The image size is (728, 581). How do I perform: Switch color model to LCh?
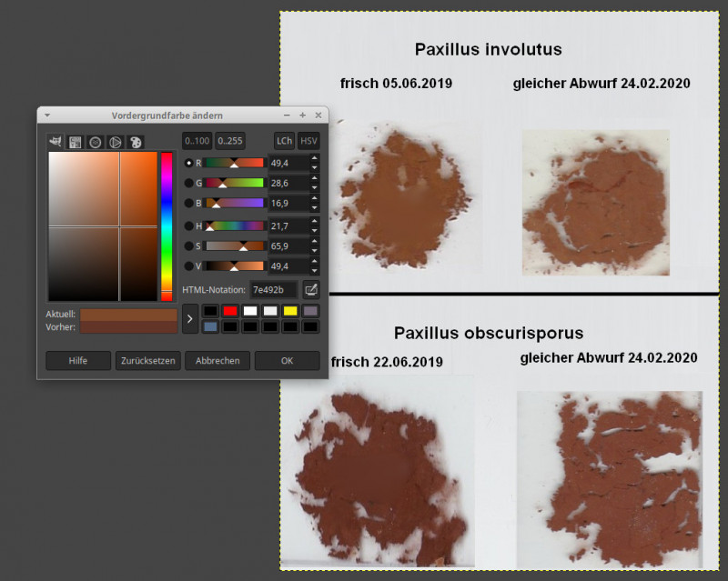pos(285,141)
